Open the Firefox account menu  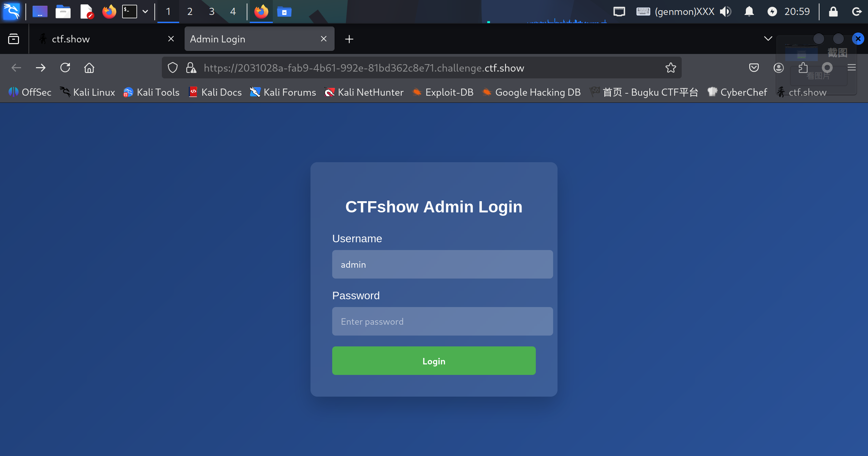pos(778,68)
